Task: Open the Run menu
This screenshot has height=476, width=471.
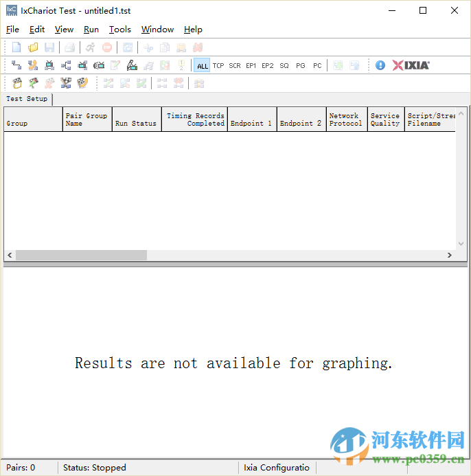Action: tap(91, 30)
